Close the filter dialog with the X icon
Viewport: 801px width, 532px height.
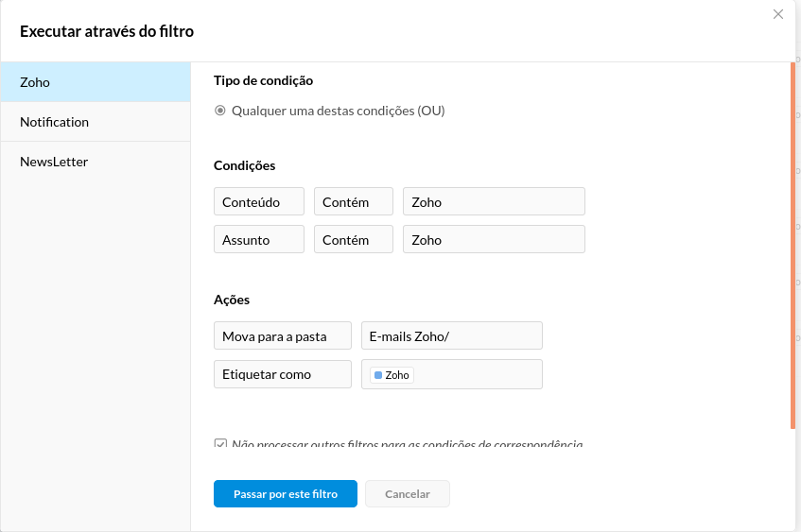778,14
